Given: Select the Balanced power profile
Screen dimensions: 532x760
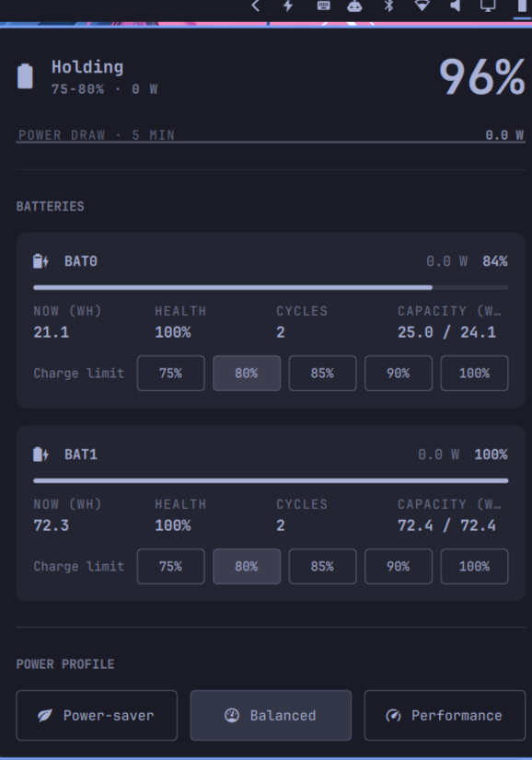Looking at the screenshot, I should 271,716.
